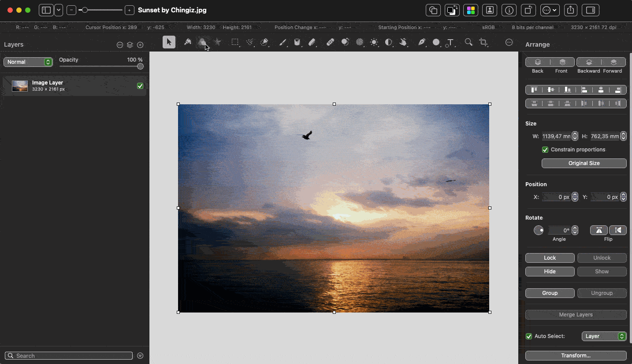Open the info button in title bar

pyautogui.click(x=509, y=10)
